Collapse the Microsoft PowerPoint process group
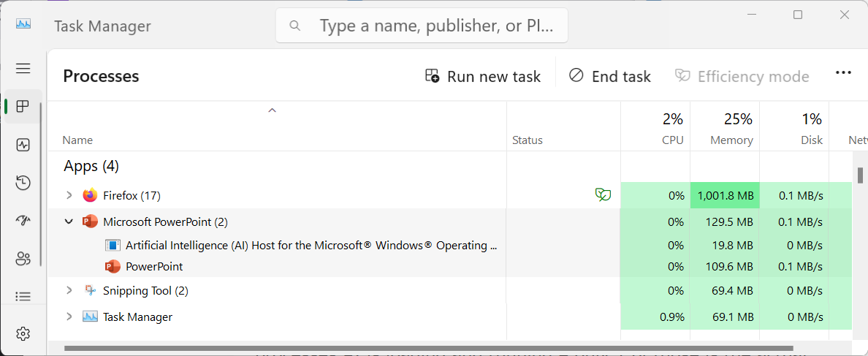The image size is (868, 356). (69, 221)
